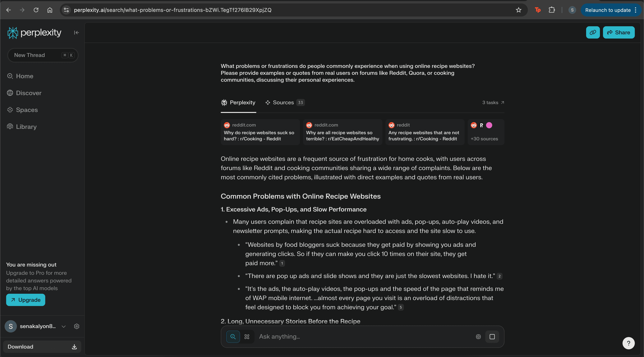
Task: Toggle Search mode in the ask box
Action: pos(233,337)
